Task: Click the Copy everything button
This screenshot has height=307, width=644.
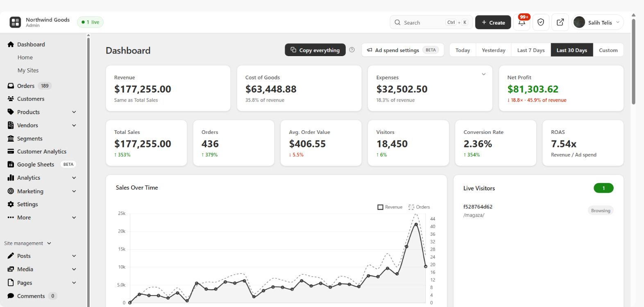Action: coord(315,50)
